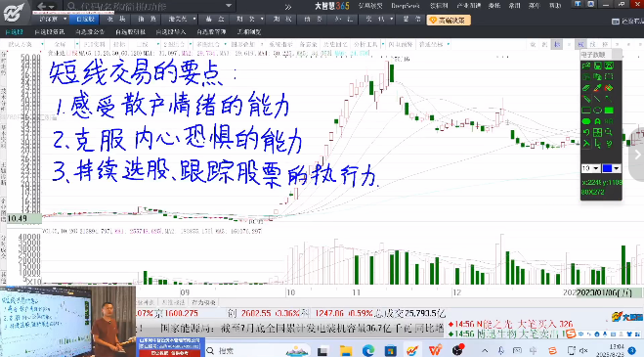This screenshot has height=357, width=644.
Task: Click the 板块 toolbar button
Action: click(116, 19)
